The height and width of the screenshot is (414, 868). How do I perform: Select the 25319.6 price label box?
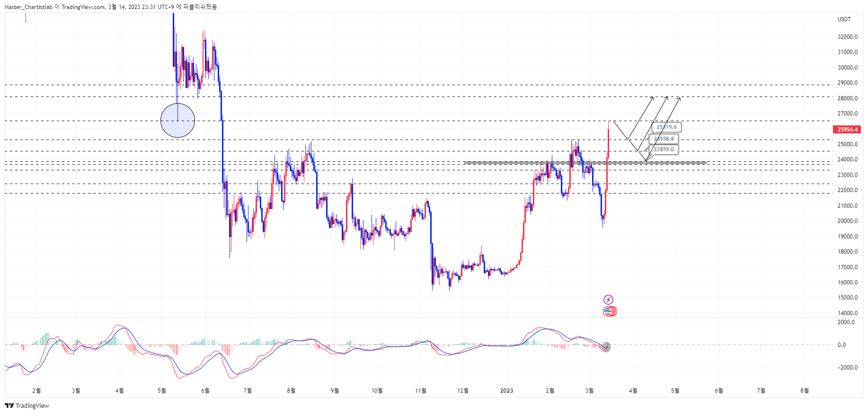(666, 127)
